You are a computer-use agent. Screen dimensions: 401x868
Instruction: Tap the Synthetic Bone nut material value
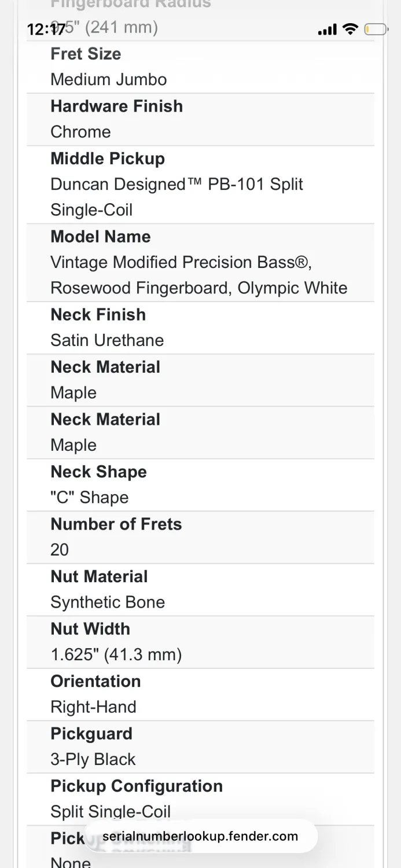pos(108,602)
